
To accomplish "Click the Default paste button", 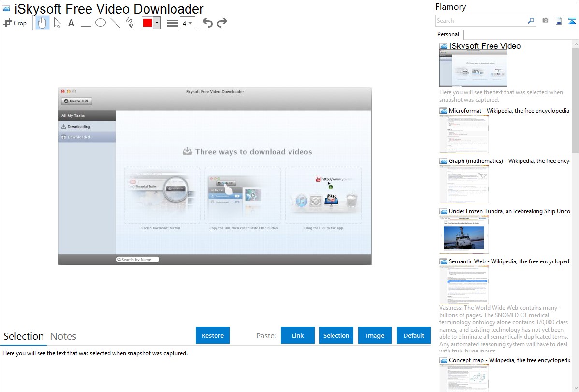I will (x=414, y=335).
